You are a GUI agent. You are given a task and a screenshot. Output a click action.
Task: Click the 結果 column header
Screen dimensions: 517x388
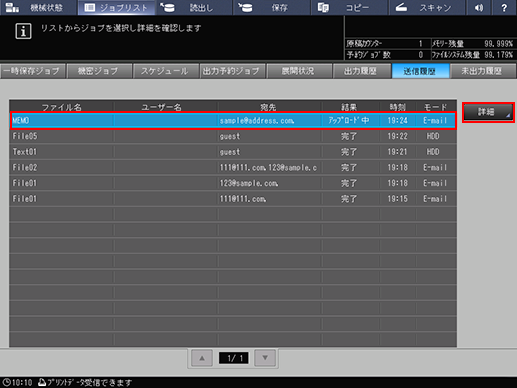(x=349, y=107)
